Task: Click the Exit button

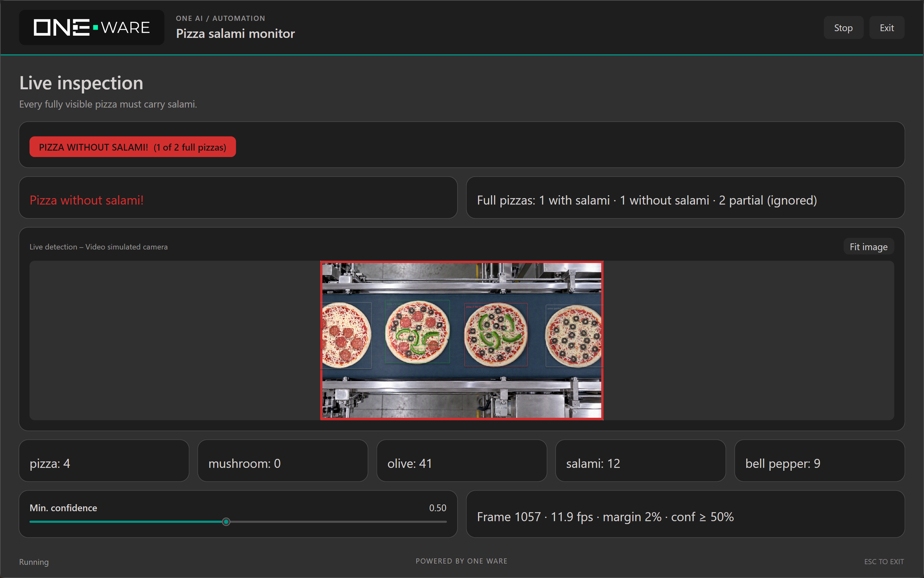Action: click(x=886, y=28)
